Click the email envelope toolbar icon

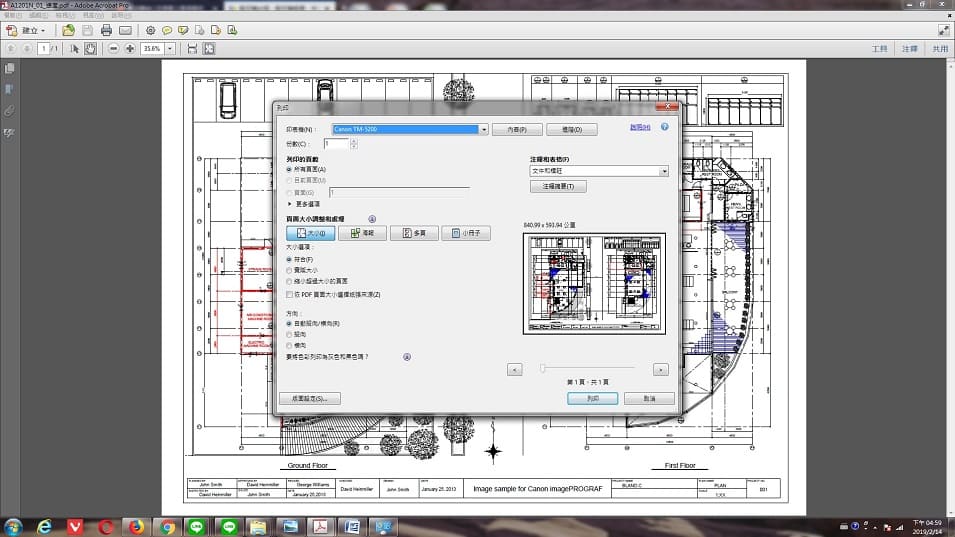pyautogui.click(x=125, y=31)
